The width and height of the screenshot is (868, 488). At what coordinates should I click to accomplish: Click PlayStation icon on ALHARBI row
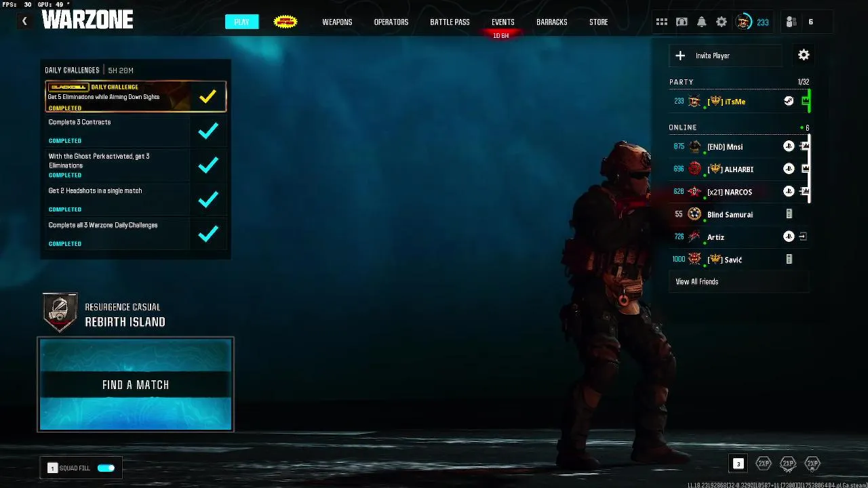click(789, 169)
